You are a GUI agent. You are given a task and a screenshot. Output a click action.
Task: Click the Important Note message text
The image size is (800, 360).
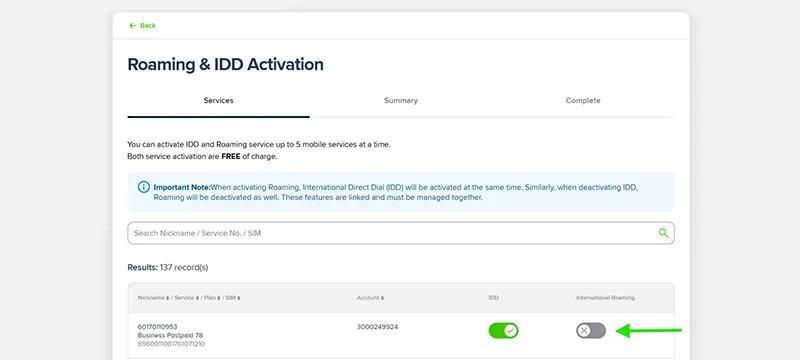[x=395, y=192]
